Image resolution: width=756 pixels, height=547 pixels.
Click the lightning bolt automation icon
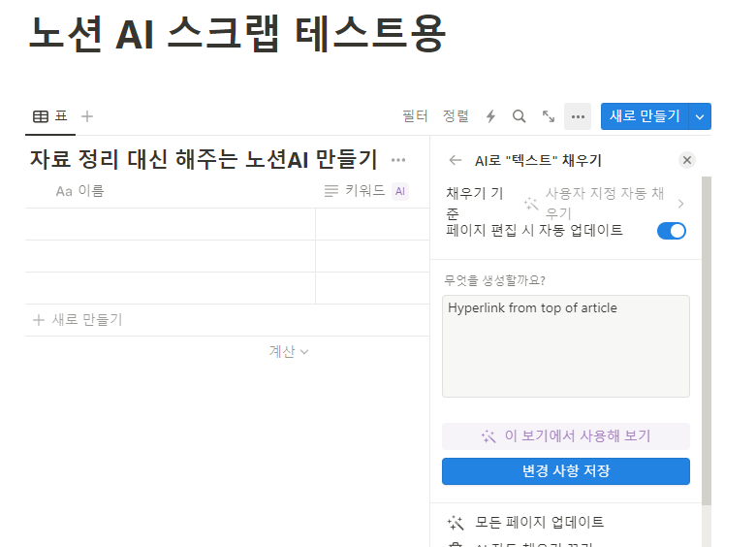coord(490,116)
